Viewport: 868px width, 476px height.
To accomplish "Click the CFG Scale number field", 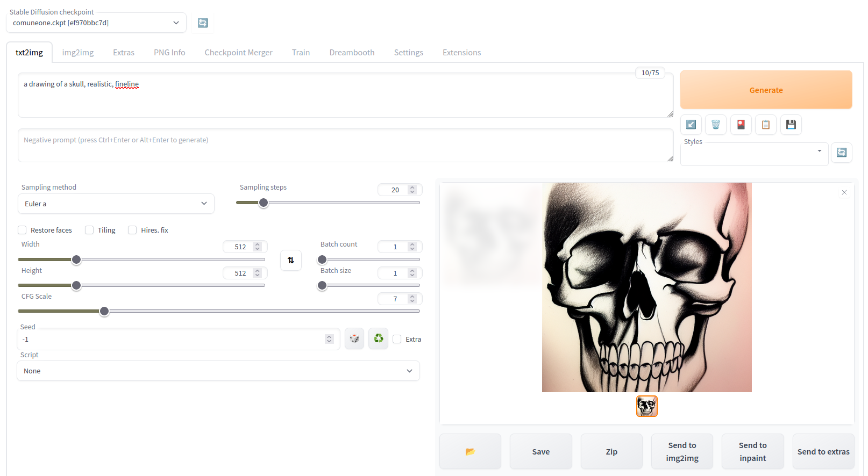I will pyautogui.click(x=400, y=299).
